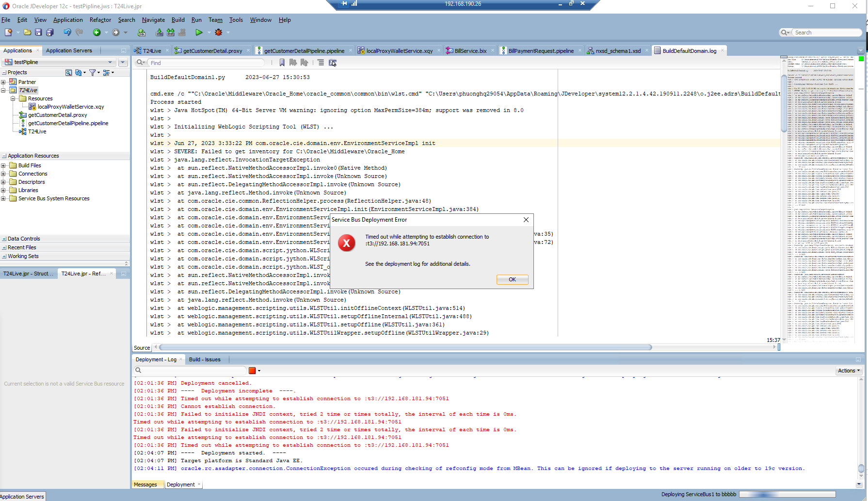This screenshot has width=868, height=501.
Task: Click the top-right Search field
Action: [826, 32]
